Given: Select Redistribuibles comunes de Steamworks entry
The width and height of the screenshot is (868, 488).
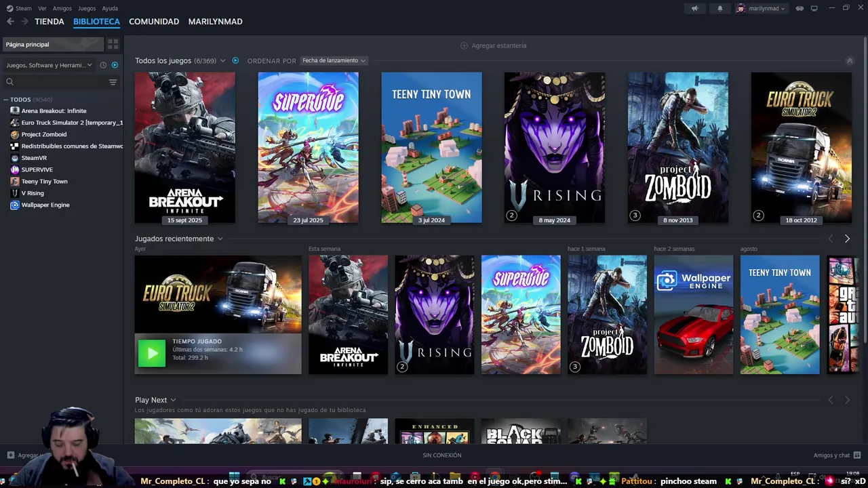Looking at the screenshot, I should (x=66, y=146).
